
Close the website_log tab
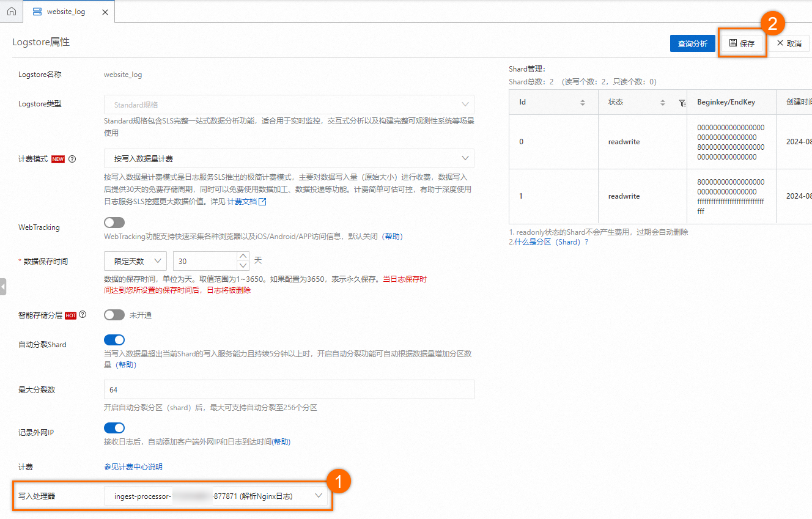coord(105,12)
